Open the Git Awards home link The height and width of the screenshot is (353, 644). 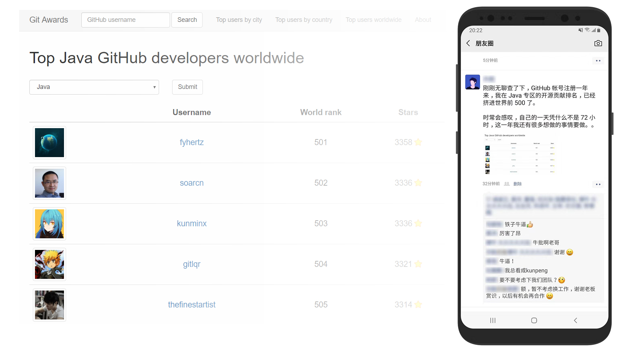pyautogui.click(x=49, y=20)
